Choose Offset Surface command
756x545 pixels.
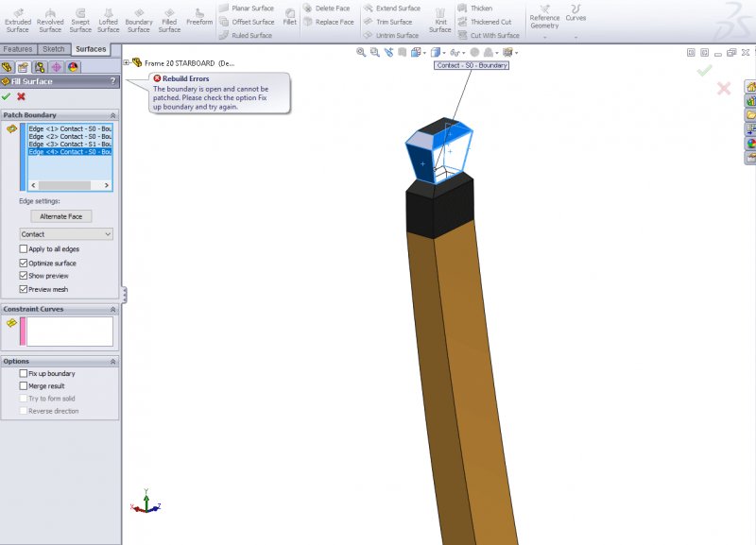(x=247, y=22)
